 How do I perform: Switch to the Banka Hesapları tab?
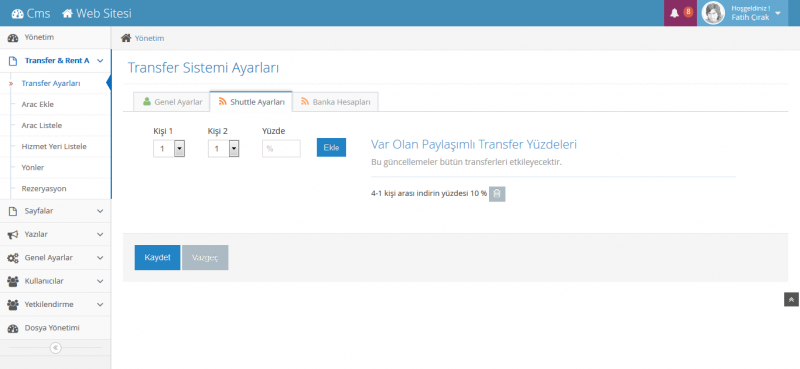[335, 102]
